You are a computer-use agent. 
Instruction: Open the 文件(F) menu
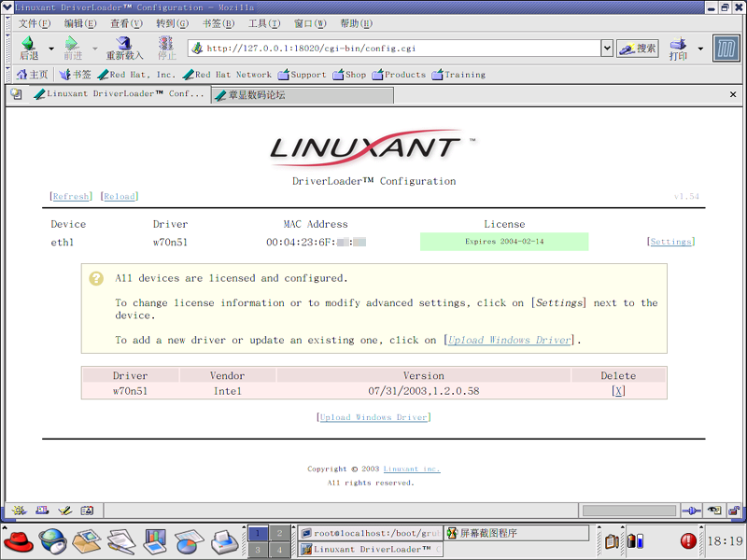coord(35,23)
